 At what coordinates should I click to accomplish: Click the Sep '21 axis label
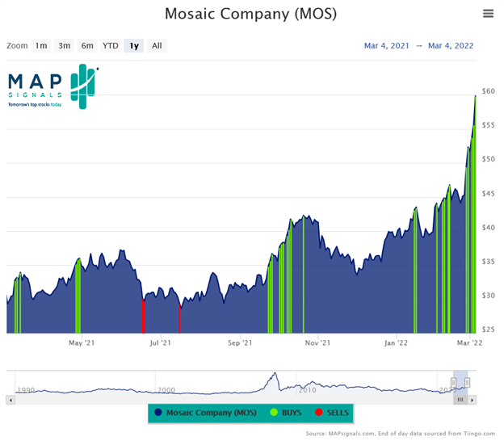(x=240, y=343)
